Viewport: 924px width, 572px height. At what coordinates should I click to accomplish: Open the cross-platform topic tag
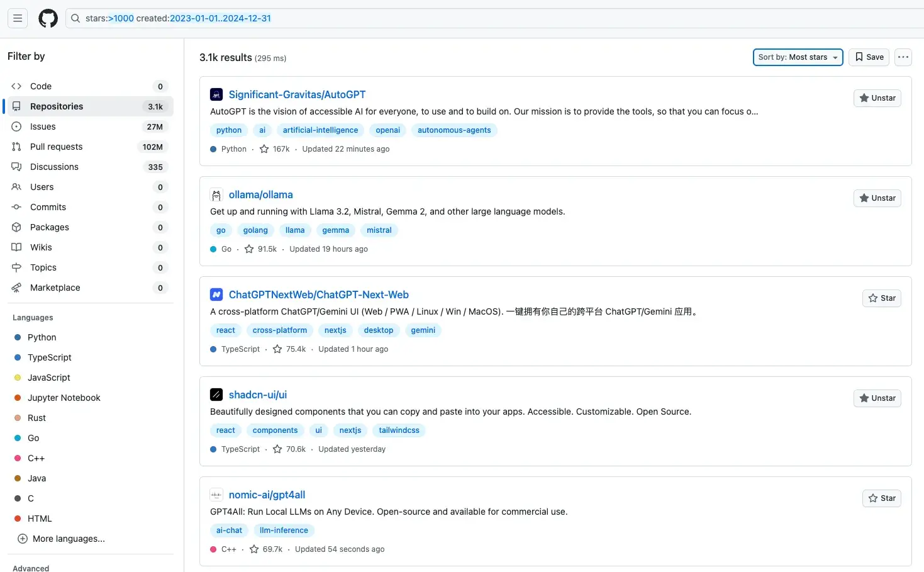click(280, 330)
